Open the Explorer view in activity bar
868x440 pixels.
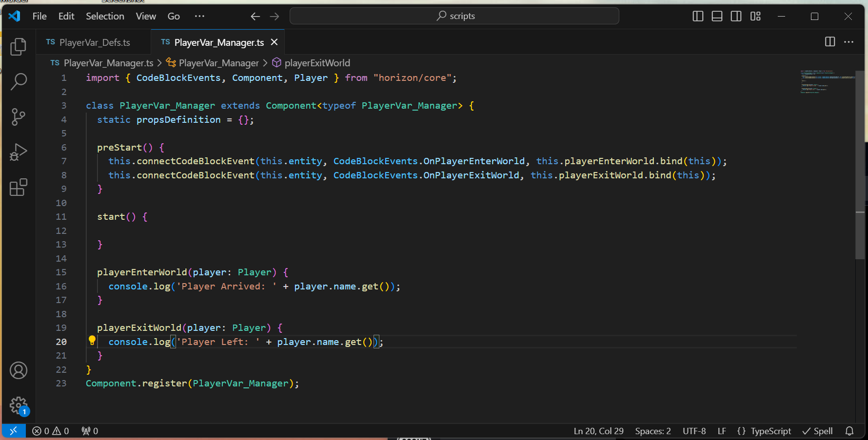tap(19, 46)
